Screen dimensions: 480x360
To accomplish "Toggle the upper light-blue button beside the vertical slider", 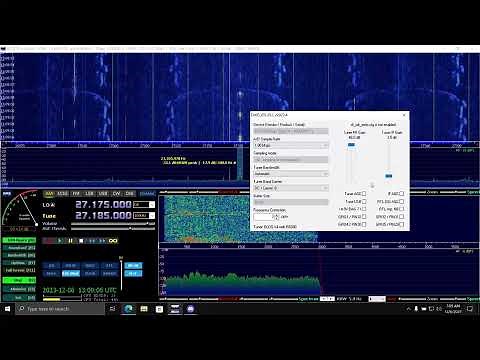I will pyautogui.click(x=133, y=266).
